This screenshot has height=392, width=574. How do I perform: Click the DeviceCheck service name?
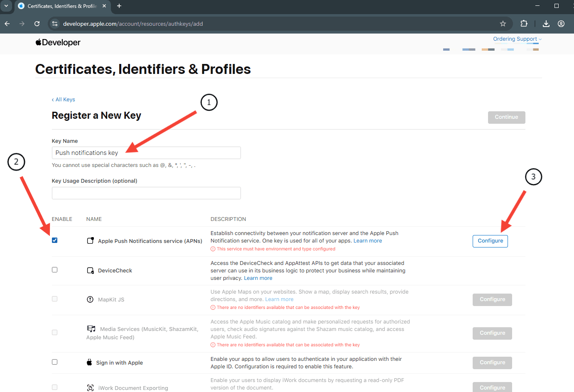click(x=115, y=270)
